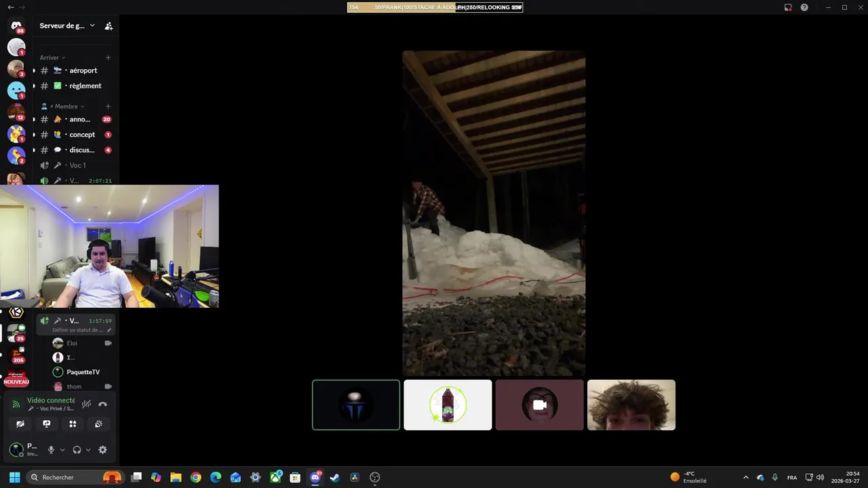Open Xbox app from taskbar
The width and height of the screenshot is (868, 488).
(275, 477)
